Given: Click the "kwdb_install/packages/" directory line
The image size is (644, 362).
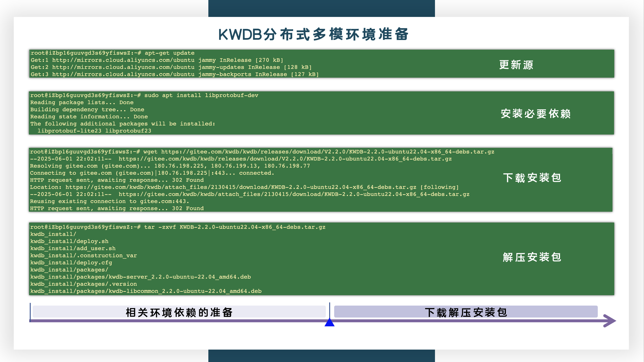Looking at the screenshot, I should click(69, 270).
